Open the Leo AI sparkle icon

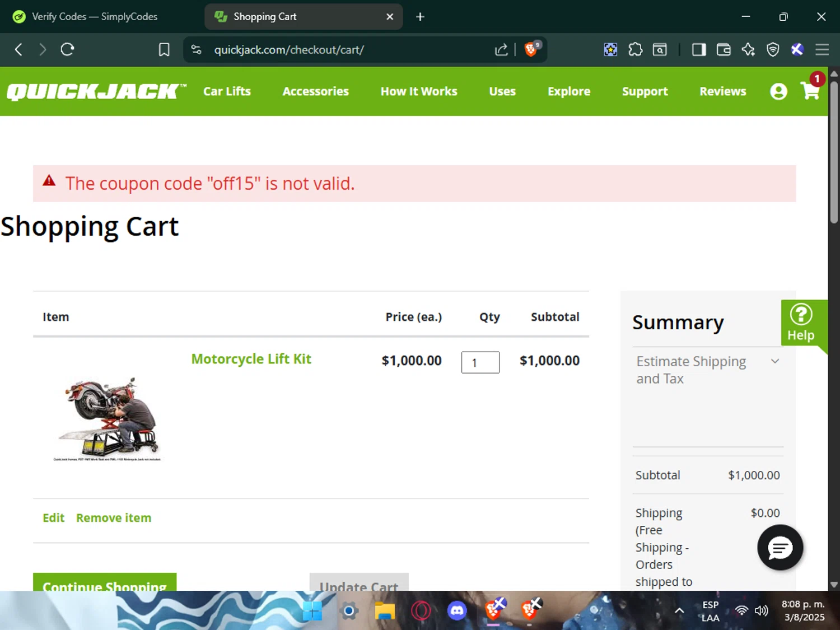pos(748,50)
